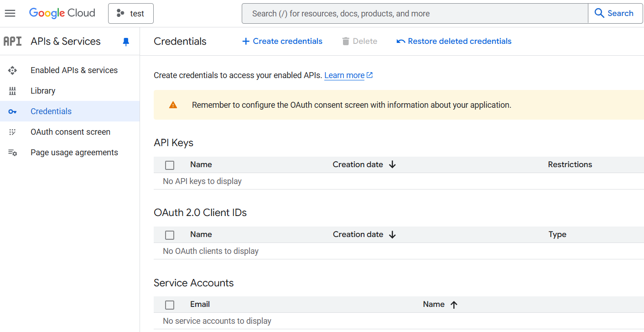This screenshot has width=644, height=332.
Task: Tick the Service Accounts select-all checkbox
Action: coord(170,305)
